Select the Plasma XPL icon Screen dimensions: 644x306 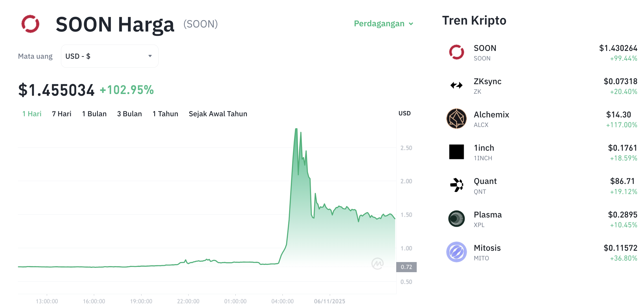pyautogui.click(x=457, y=219)
